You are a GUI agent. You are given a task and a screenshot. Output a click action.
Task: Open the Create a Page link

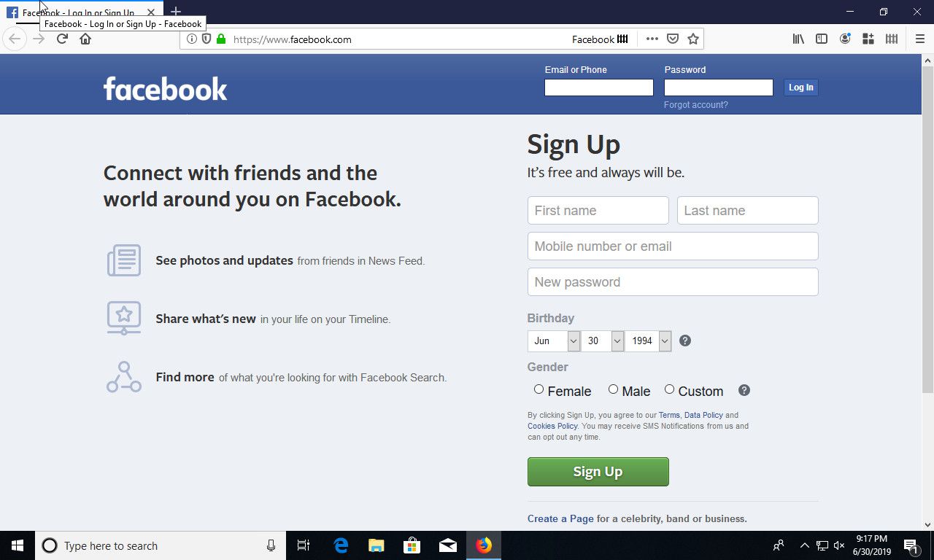[x=560, y=519]
